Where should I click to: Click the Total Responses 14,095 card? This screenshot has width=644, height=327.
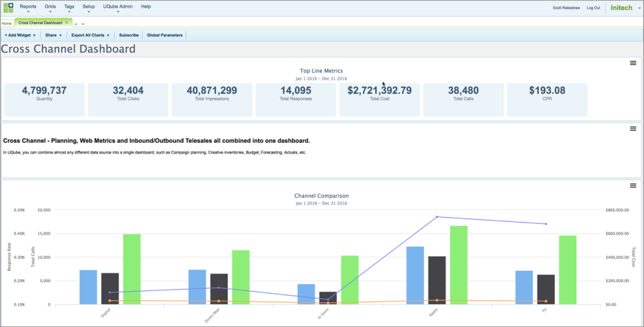tap(296, 100)
